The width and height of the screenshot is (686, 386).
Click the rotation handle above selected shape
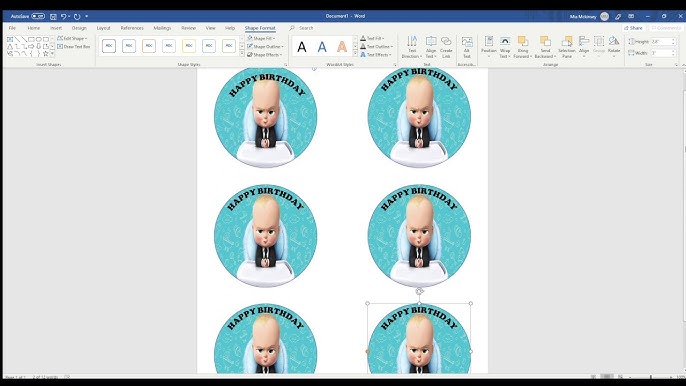pyautogui.click(x=420, y=291)
